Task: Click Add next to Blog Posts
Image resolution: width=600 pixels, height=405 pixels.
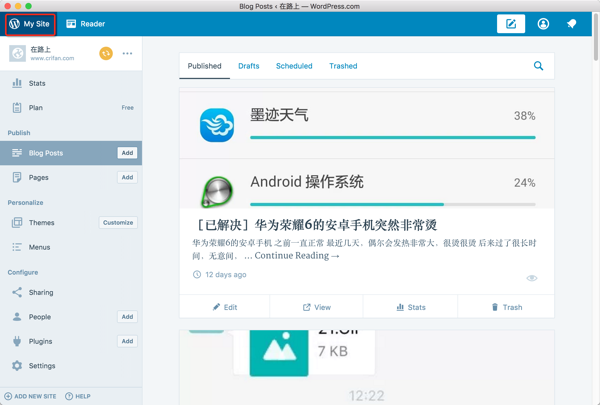Action: pos(127,153)
